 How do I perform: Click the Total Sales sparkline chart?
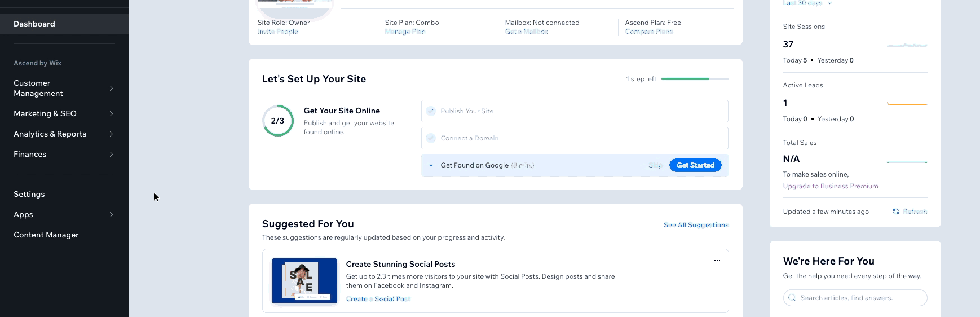click(907, 162)
